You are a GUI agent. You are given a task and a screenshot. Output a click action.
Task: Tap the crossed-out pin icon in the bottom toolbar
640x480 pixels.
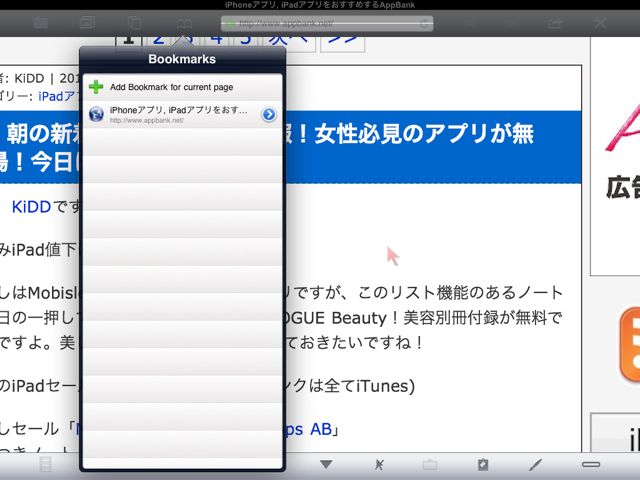pos(379,464)
